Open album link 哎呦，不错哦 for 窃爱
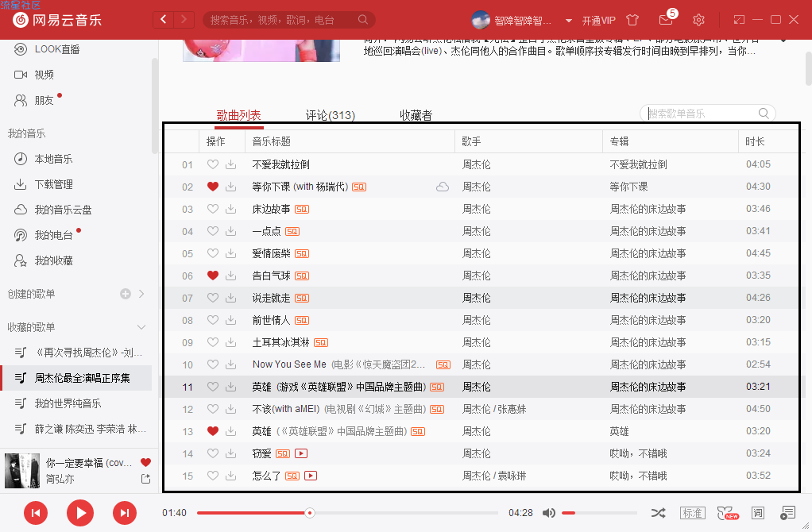Image resolution: width=812 pixels, height=532 pixels. [638, 454]
